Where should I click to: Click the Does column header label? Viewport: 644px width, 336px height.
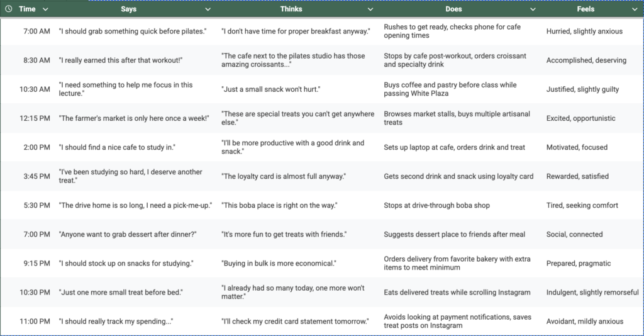(453, 9)
